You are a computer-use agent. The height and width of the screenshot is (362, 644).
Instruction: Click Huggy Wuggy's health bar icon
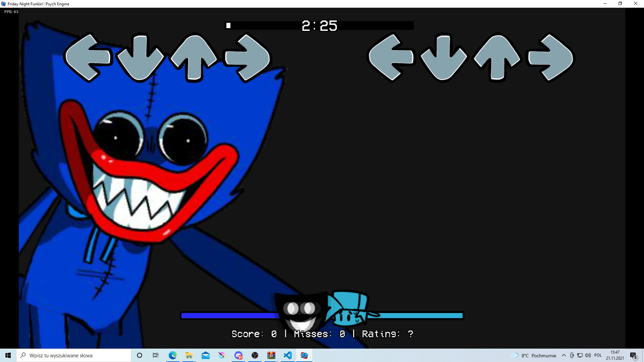(x=300, y=312)
